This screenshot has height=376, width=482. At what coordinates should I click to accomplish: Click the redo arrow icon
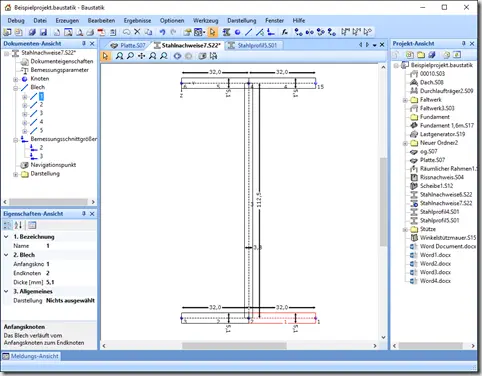click(173, 32)
